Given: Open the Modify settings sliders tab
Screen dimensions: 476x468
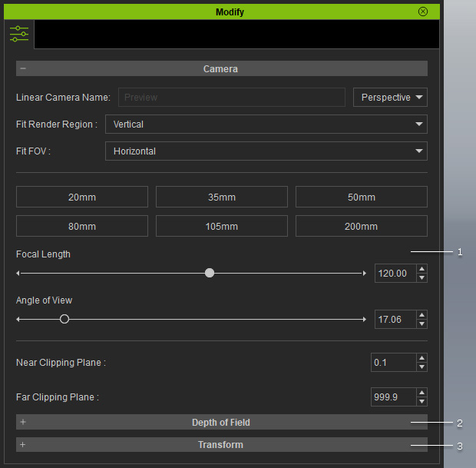Looking at the screenshot, I should [19, 34].
